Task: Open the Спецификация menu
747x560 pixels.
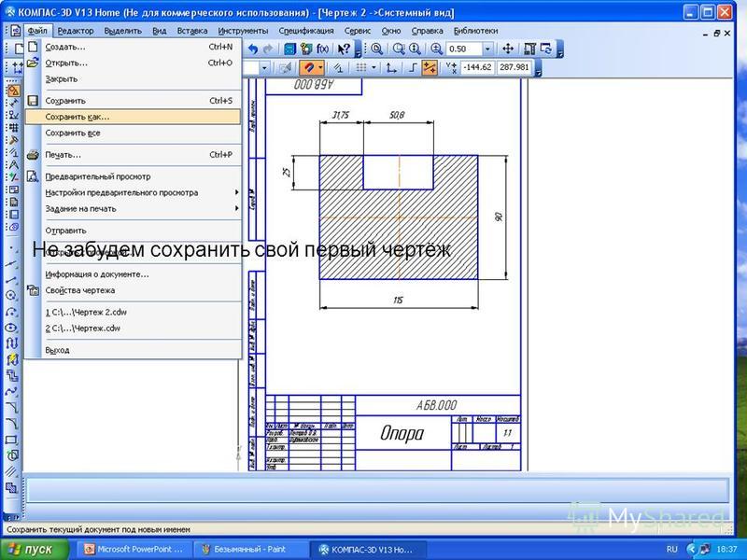Action: coord(306,31)
